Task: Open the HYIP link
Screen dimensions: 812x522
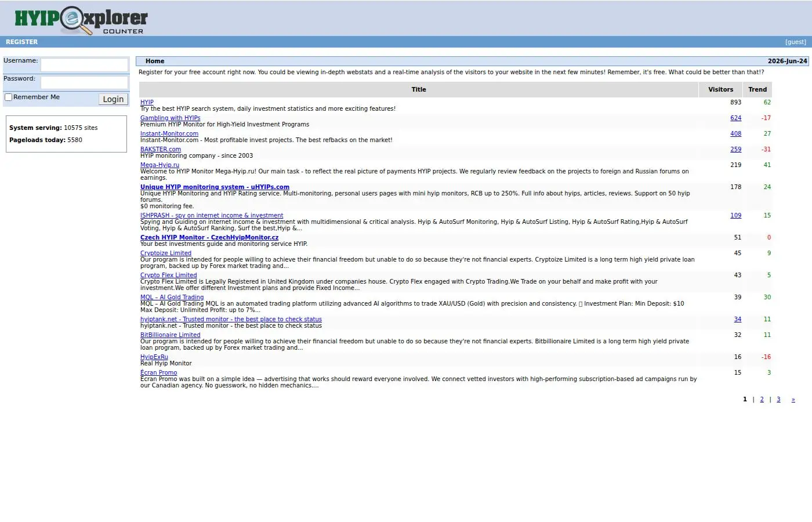Action: (147, 102)
